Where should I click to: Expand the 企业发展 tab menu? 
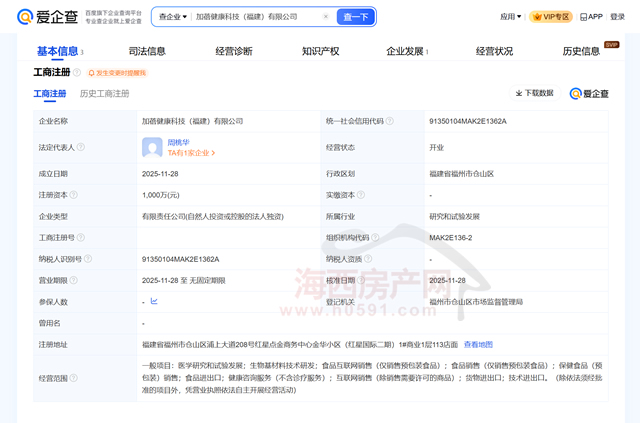point(410,51)
